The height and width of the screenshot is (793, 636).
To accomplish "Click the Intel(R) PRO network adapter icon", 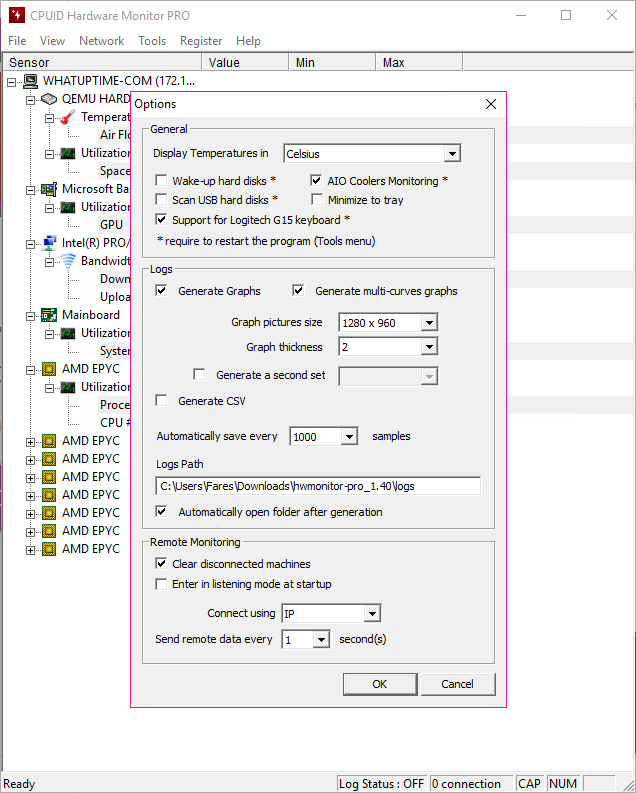I will (x=49, y=243).
